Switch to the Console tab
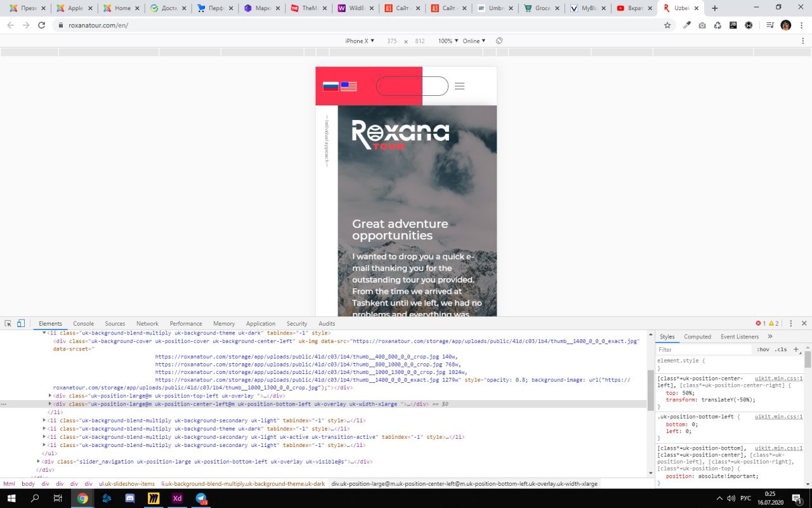 pos(83,324)
